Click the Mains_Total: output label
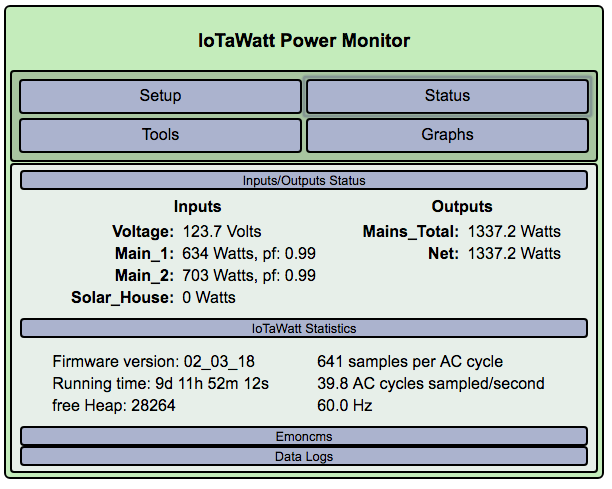Viewport: 612px width, 489px height. 411,231
